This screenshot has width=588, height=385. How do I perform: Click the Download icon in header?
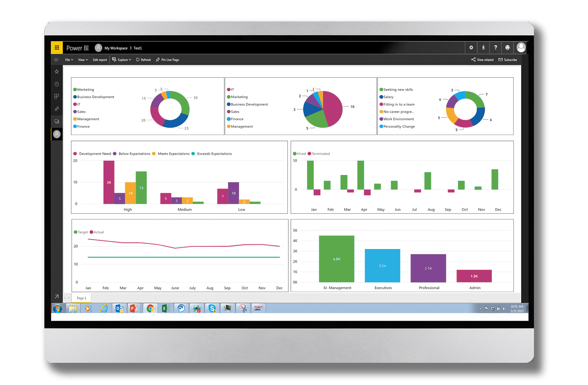click(483, 48)
